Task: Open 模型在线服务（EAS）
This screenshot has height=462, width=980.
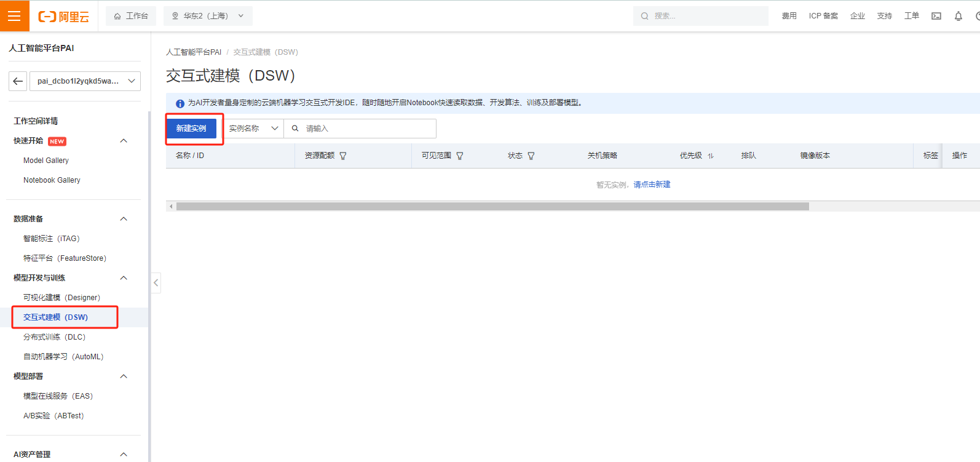Action: (58, 396)
